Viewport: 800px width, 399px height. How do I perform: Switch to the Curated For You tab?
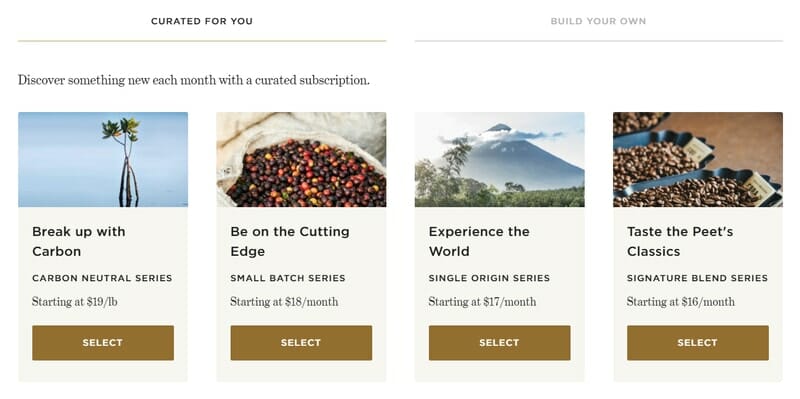click(202, 21)
